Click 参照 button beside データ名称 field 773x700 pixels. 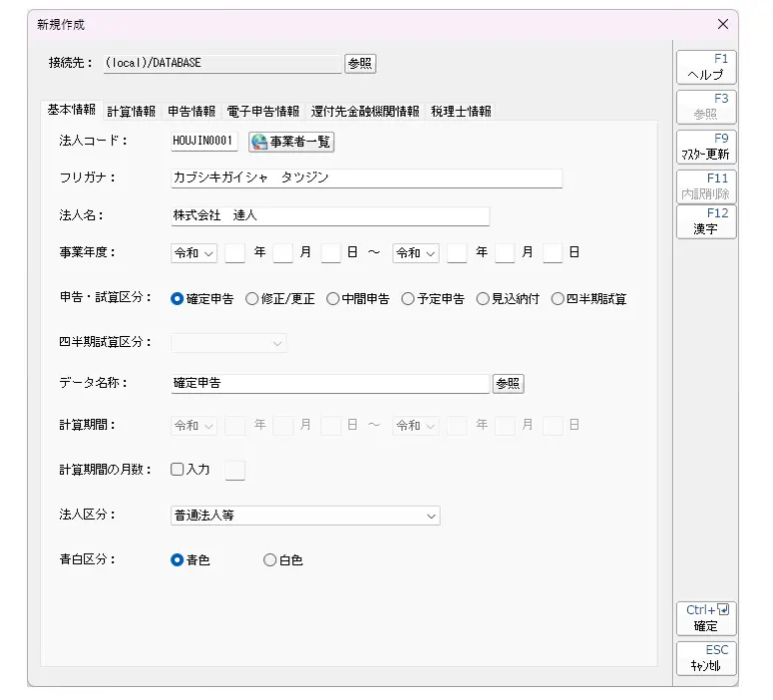pos(508,383)
